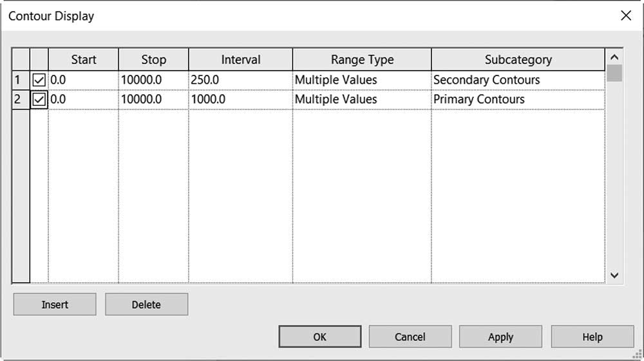This screenshot has height=361, width=644.
Task: Close the Contour Display dialog
Action: pos(625,15)
